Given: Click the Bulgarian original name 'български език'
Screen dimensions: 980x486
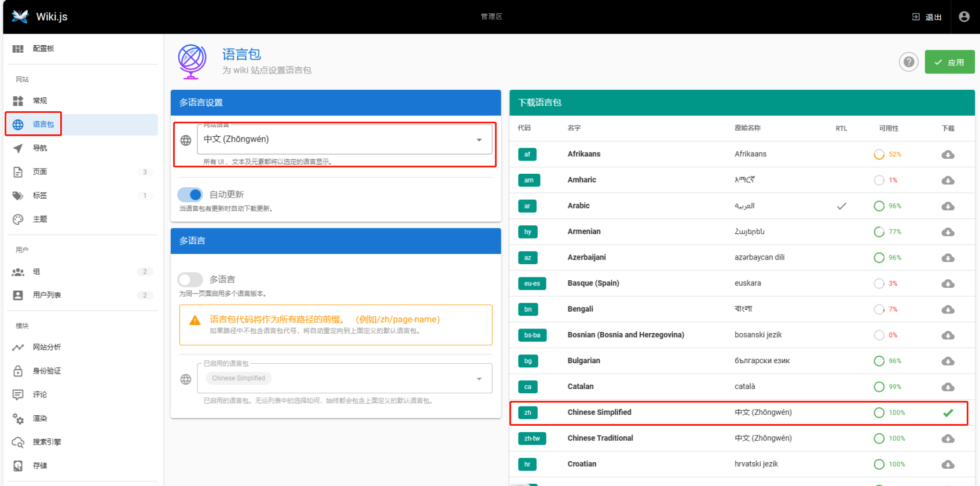Looking at the screenshot, I should (x=762, y=361).
